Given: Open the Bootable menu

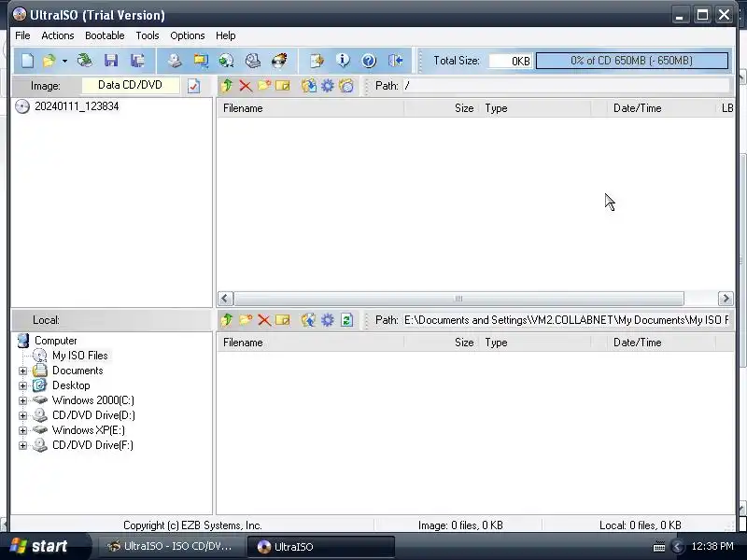Looking at the screenshot, I should 105,35.
